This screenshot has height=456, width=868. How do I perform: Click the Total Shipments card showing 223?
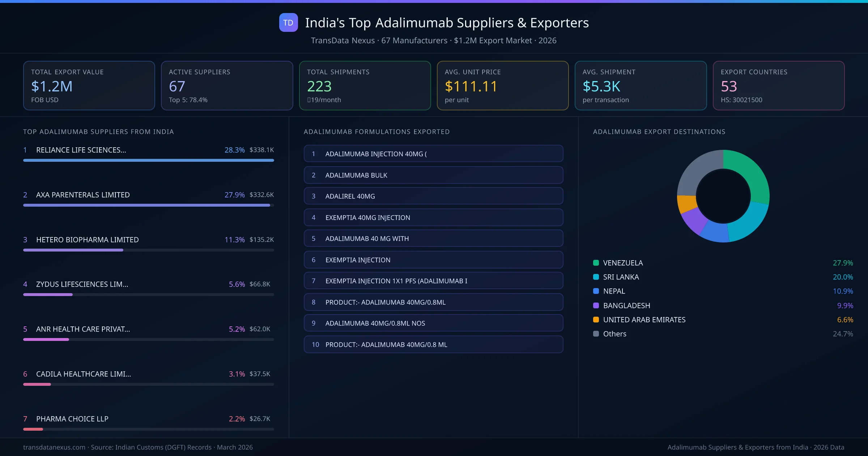point(365,85)
